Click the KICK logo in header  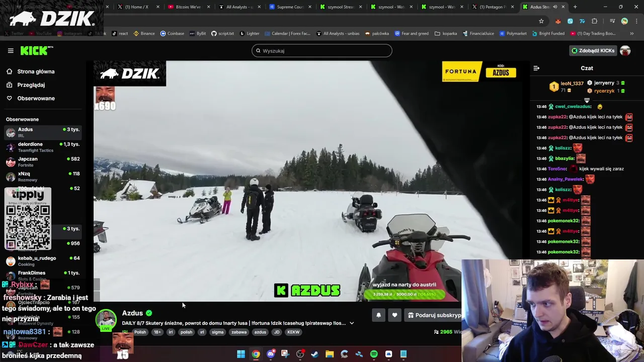tap(36, 50)
